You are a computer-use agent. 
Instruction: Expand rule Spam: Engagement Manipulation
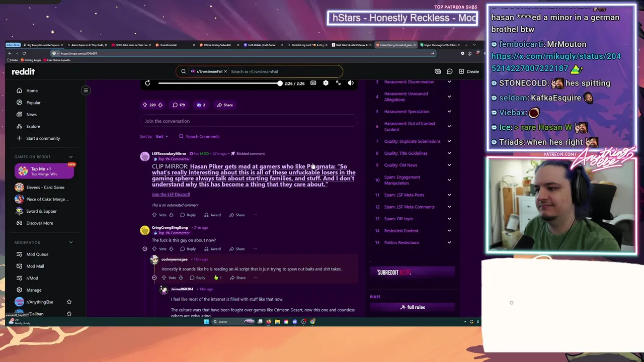tap(449, 180)
